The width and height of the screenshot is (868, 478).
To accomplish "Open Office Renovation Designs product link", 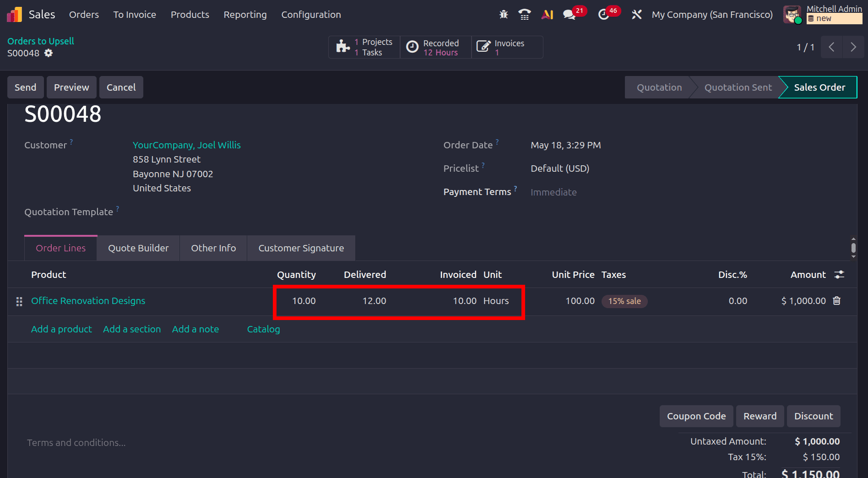I will click(88, 301).
